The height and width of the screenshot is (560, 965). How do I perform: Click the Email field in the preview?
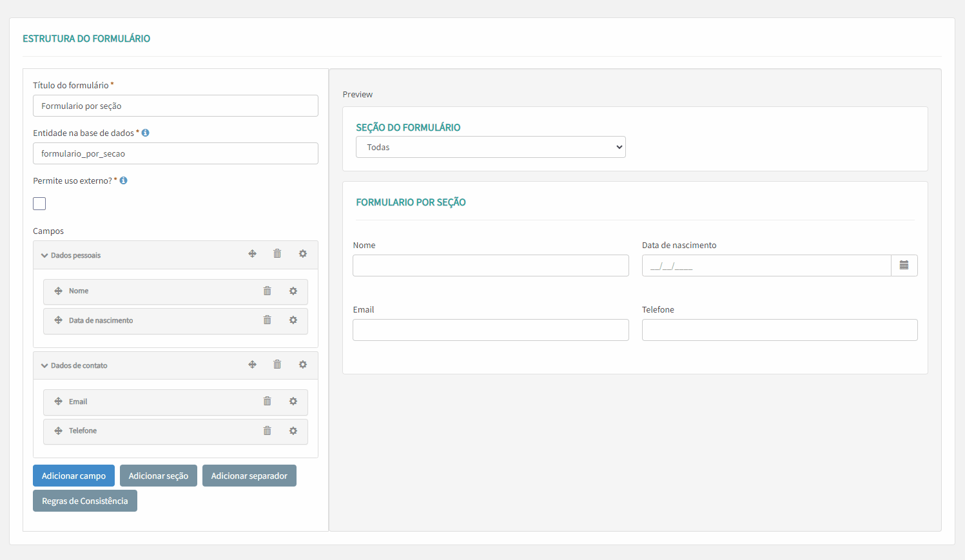[x=491, y=330]
